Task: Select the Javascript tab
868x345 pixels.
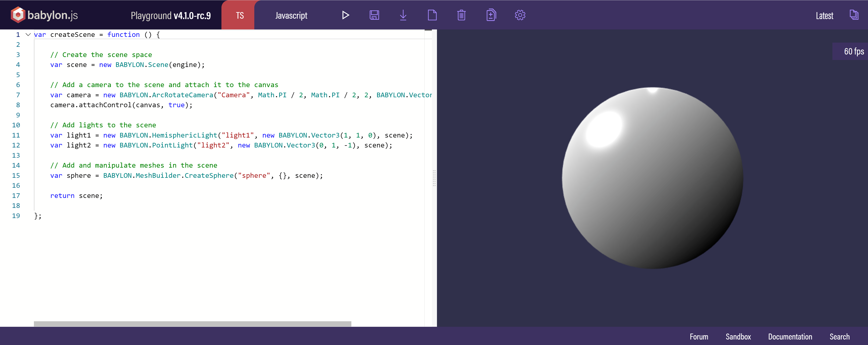Action: coord(291,15)
